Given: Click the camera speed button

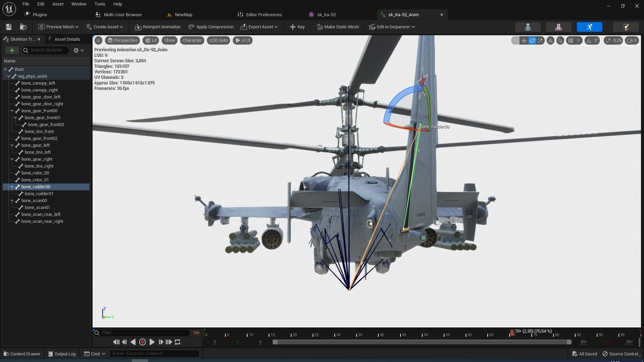Looking at the screenshot, I should click(632, 40).
